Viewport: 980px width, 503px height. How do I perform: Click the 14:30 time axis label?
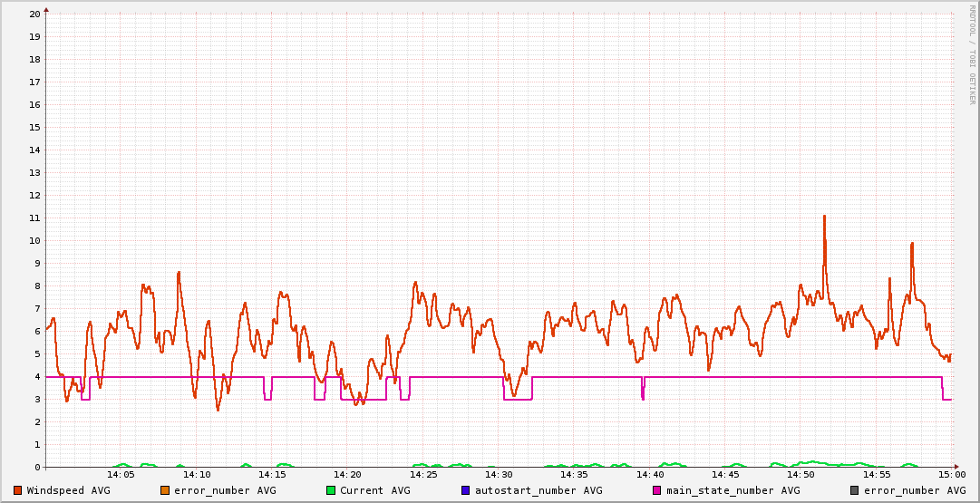[x=500, y=475]
